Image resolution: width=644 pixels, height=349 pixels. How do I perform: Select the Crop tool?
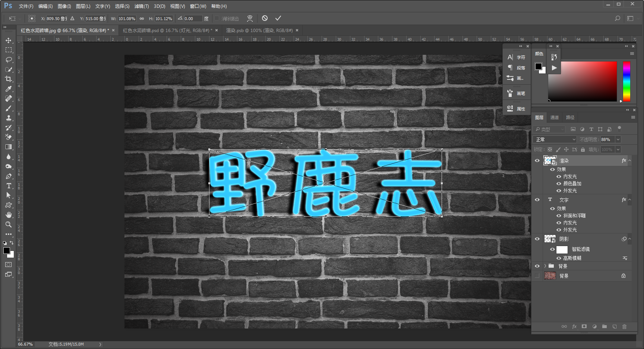[x=9, y=79]
